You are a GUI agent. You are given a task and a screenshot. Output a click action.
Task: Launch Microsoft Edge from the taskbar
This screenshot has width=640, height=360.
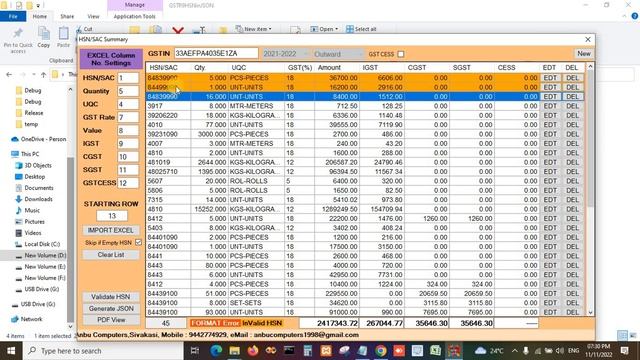216,351
